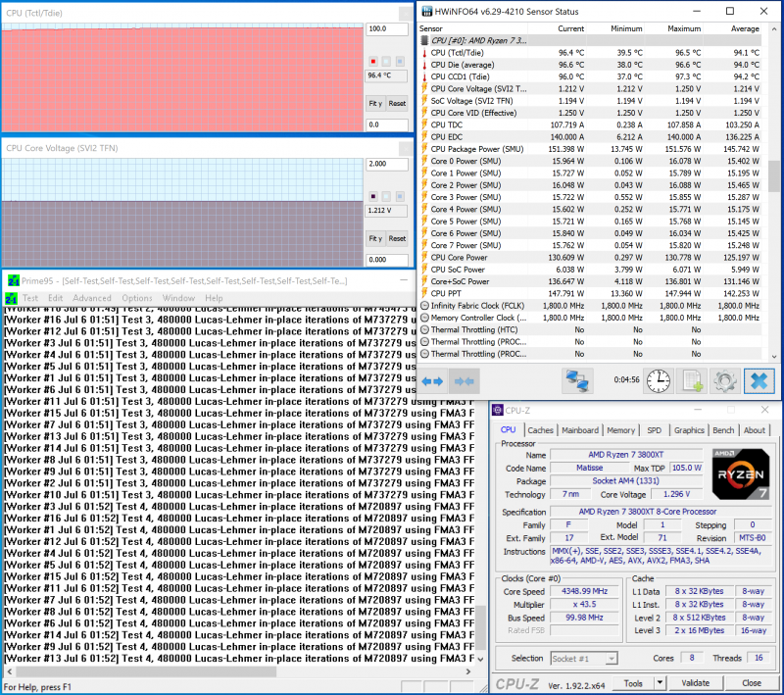Viewport: 784px width, 695px height.
Task: Switch to CPU-Z SPD tab
Action: [x=654, y=430]
